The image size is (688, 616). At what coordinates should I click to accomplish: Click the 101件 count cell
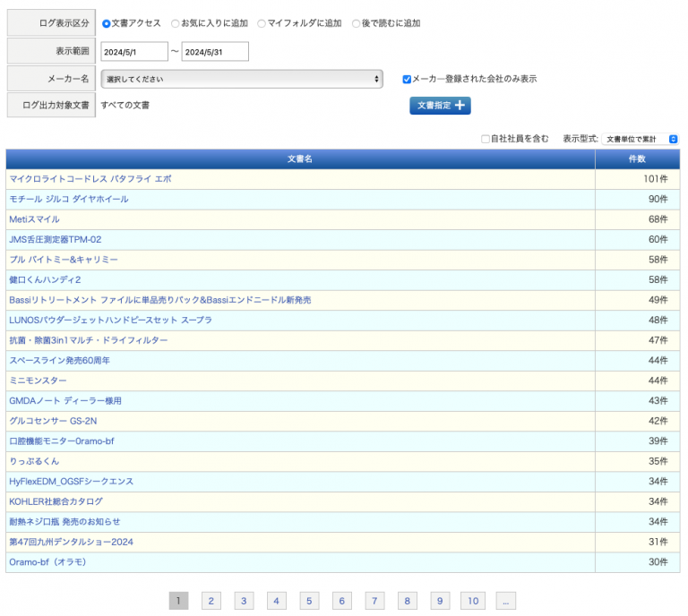tap(637, 179)
